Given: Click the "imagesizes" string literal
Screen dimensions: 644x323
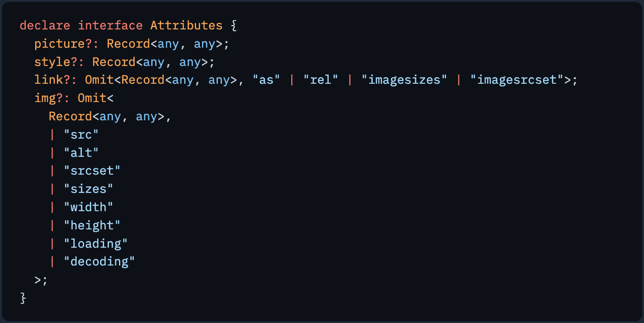Looking at the screenshot, I should point(404,80).
